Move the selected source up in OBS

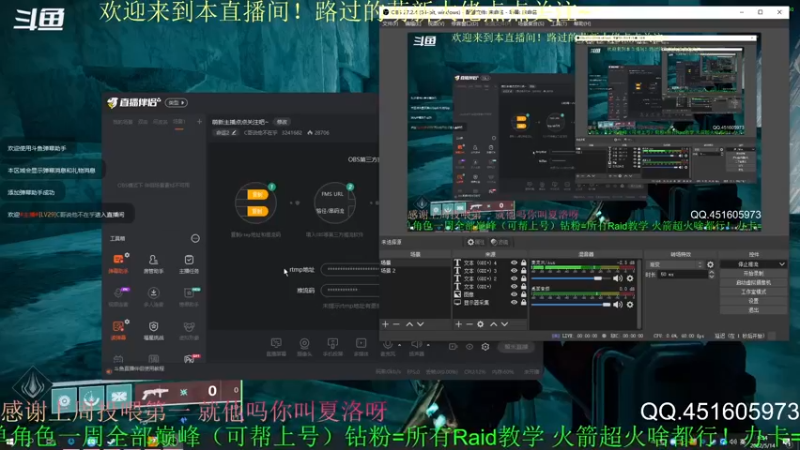(493, 324)
